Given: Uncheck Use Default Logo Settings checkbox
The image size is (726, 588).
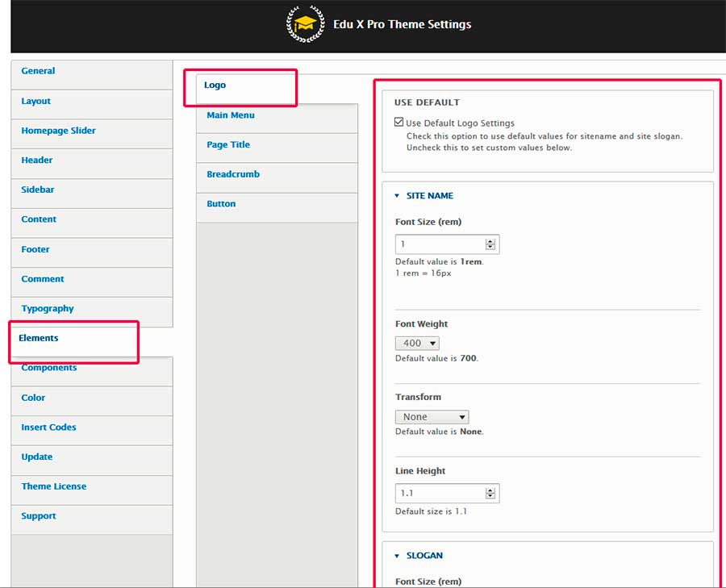Looking at the screenshot, I should 399,123.
